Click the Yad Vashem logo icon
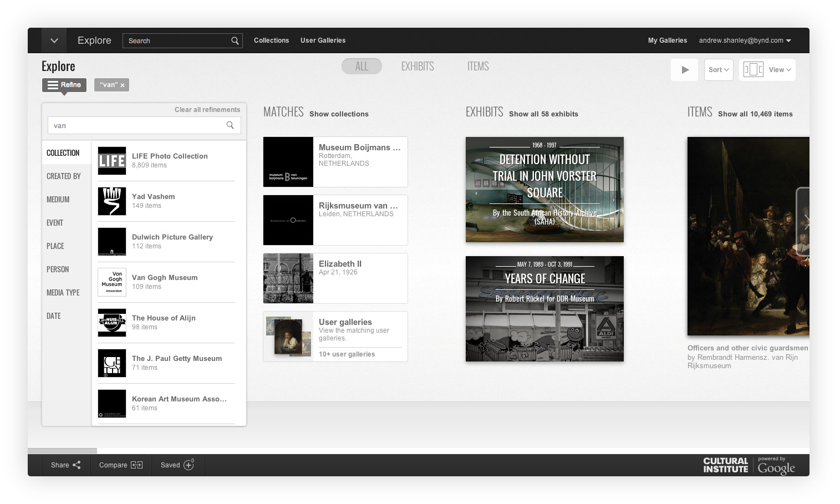 point(112,201)
